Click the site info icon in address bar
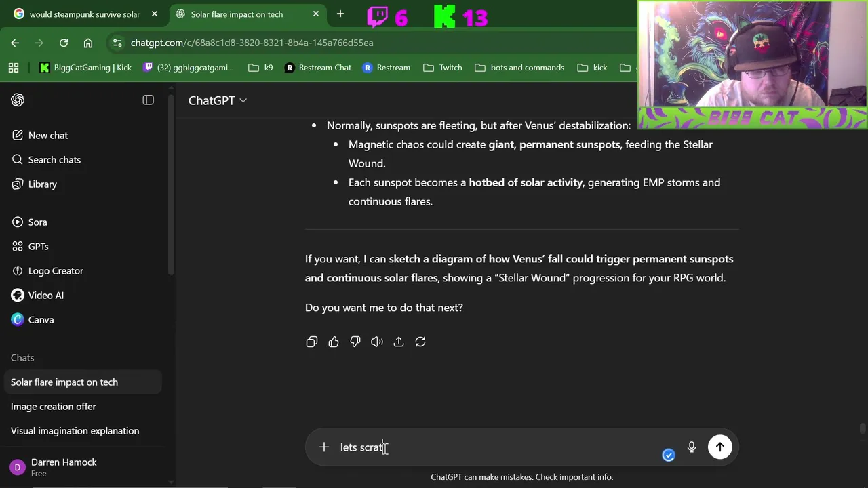Screen dimensions: 868x488 click(x=117, y=43)
